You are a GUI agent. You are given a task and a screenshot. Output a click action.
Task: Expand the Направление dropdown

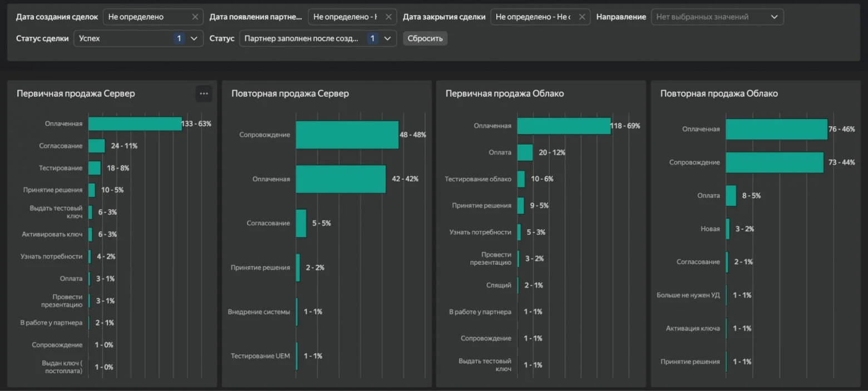[718, 17]
